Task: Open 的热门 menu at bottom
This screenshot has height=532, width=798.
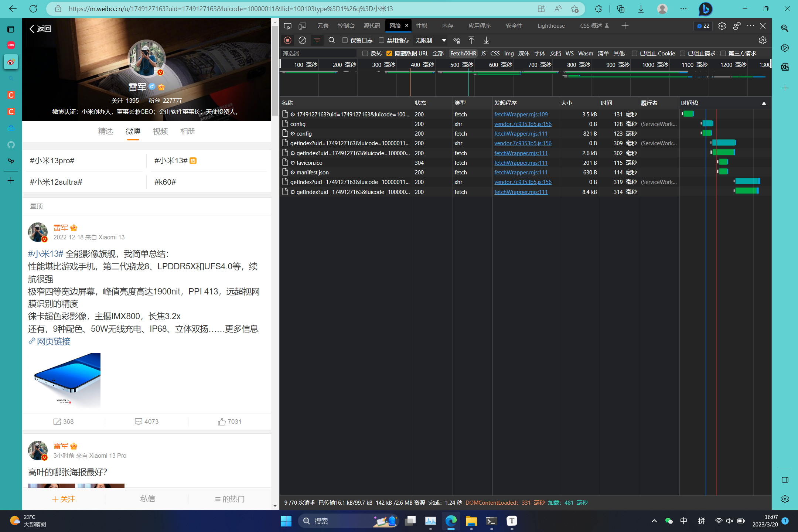Action: 230,499
